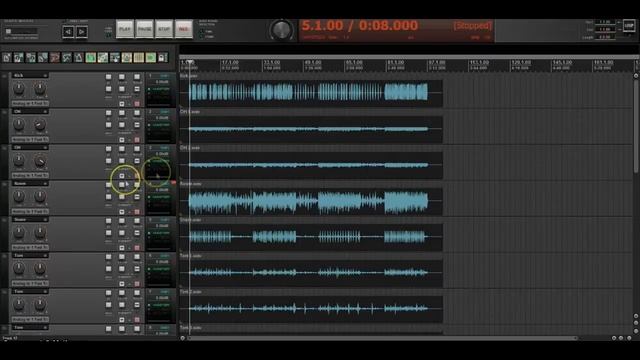Click the red REC record button

[184, 29]
